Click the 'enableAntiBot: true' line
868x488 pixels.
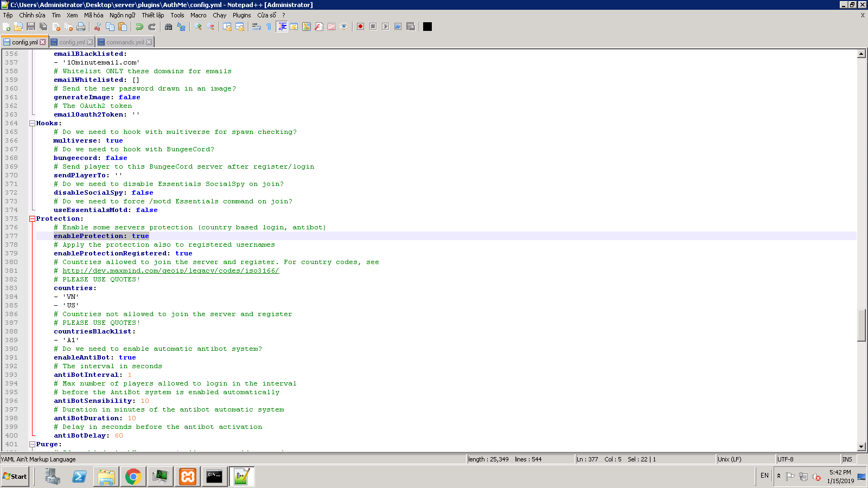click(x=95, y=357)
